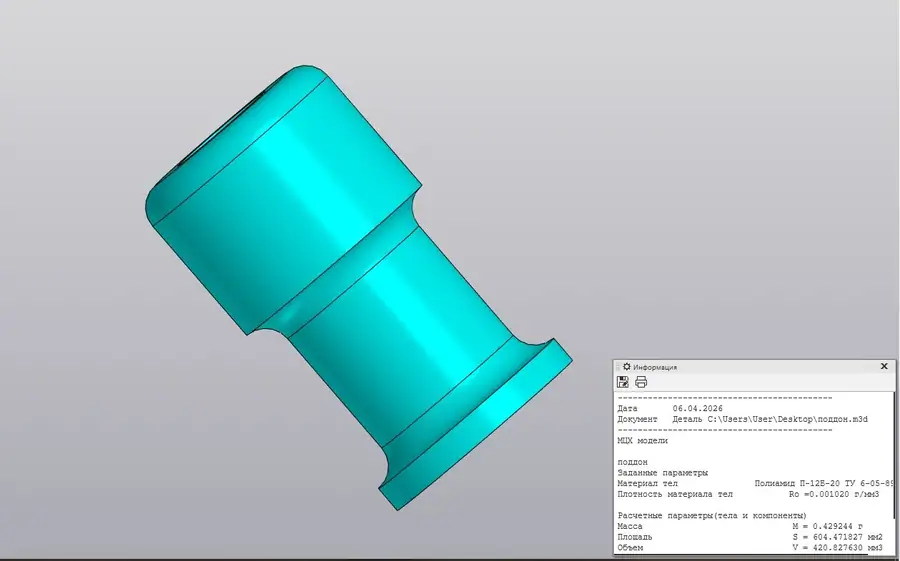Select the path C:\Users\User\Desktop\поддон.m3d
This screenshot has width=900, height=561.
[788, 419]
